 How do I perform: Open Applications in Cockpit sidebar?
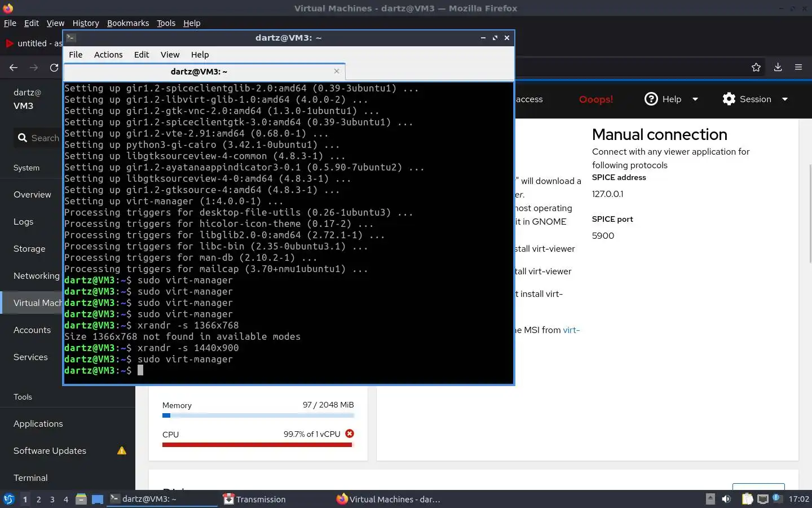(x=38, y=423)
